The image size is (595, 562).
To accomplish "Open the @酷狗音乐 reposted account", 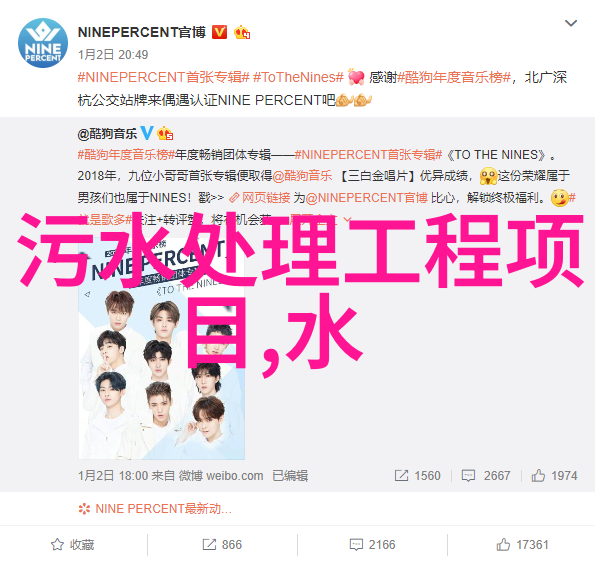I will 107,134.
